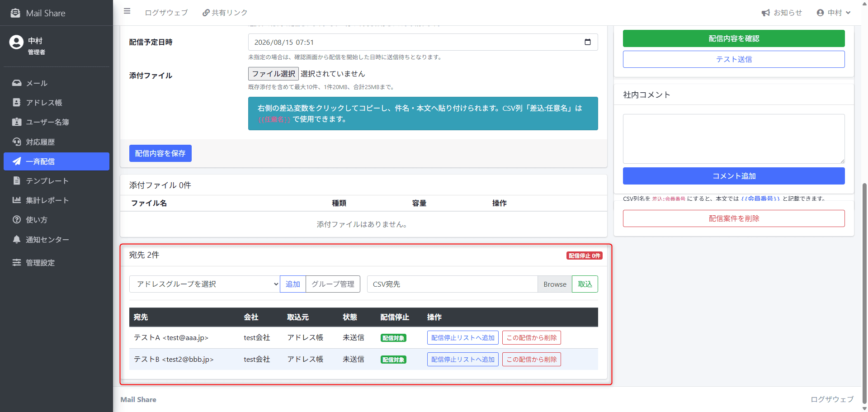868x412 pixels.
Task: Click the 配信対象 badge in テストB row
Action: coord(393,360)
